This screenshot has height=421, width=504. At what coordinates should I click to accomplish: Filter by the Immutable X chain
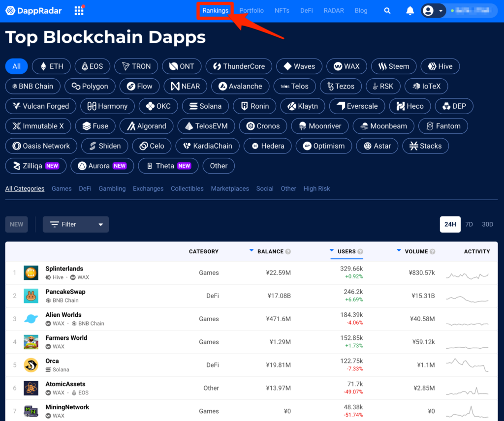click(38, 126)
